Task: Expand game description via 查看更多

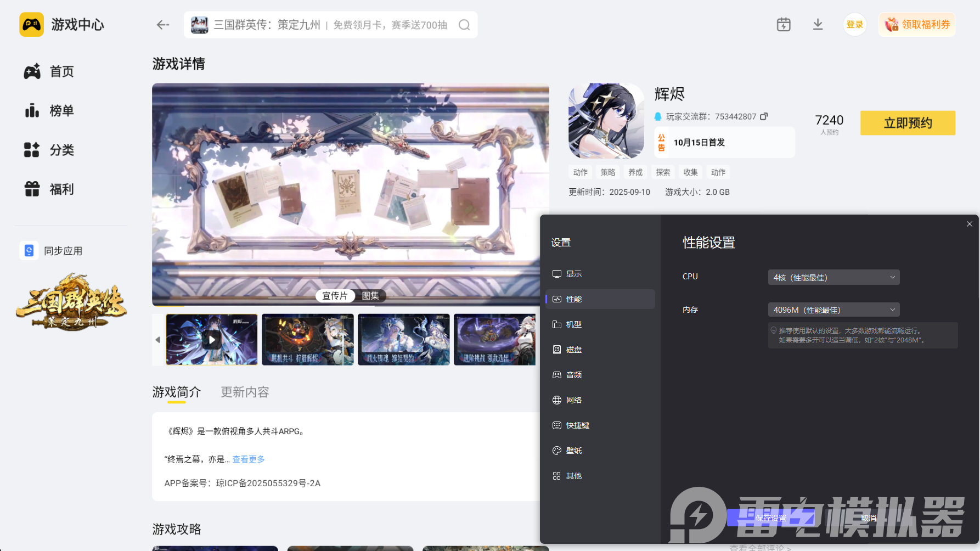Action: 248,459
